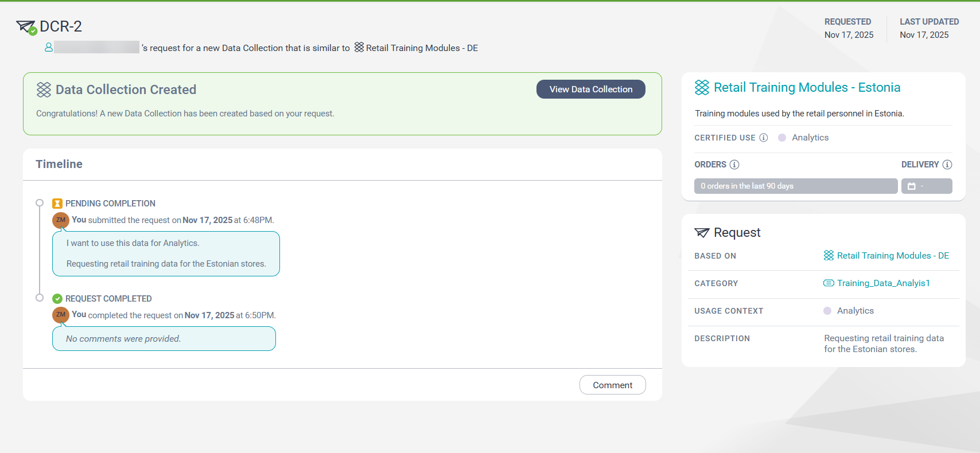Click the Comment button
This screenshot has width=980, height=453.
coord(613,385)
